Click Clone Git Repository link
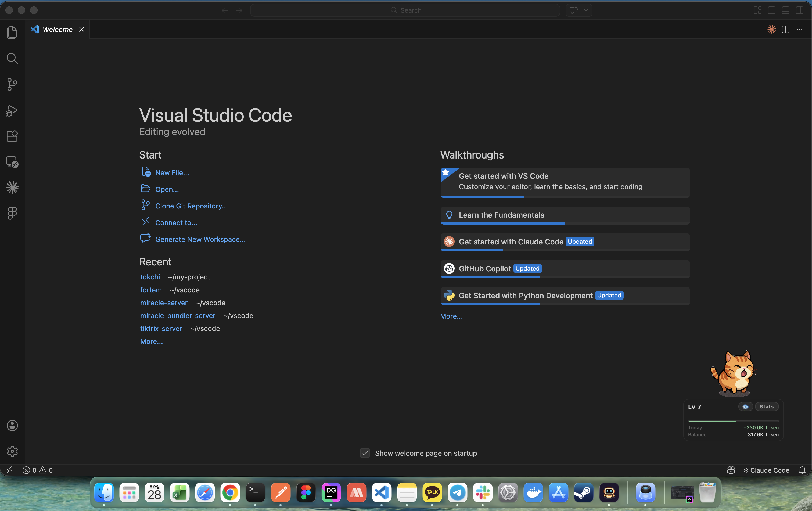812x511 pixels. (x=191, y=206)
